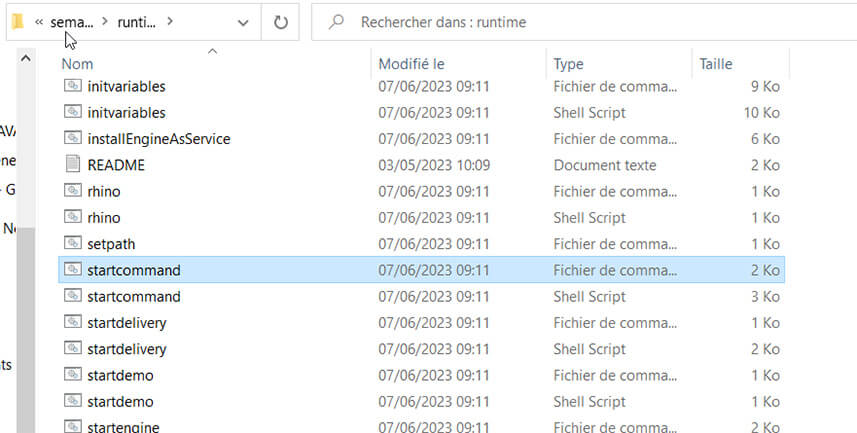
Task: Select the startdemo command file icon
Action: pyautogui.click(x=73, y=375)
